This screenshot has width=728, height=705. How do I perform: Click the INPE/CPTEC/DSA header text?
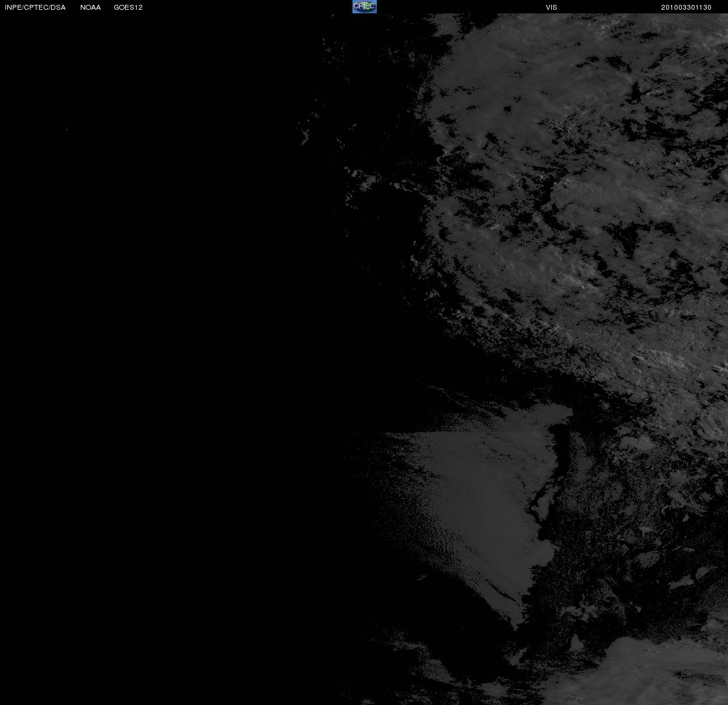(35, 7)
